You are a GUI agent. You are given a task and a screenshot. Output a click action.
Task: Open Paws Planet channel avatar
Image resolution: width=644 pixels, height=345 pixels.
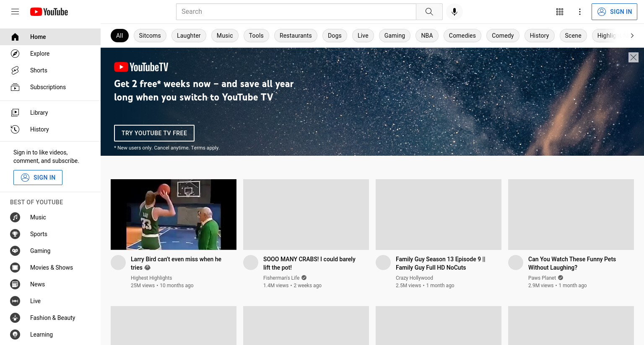[x=516, y=263]
